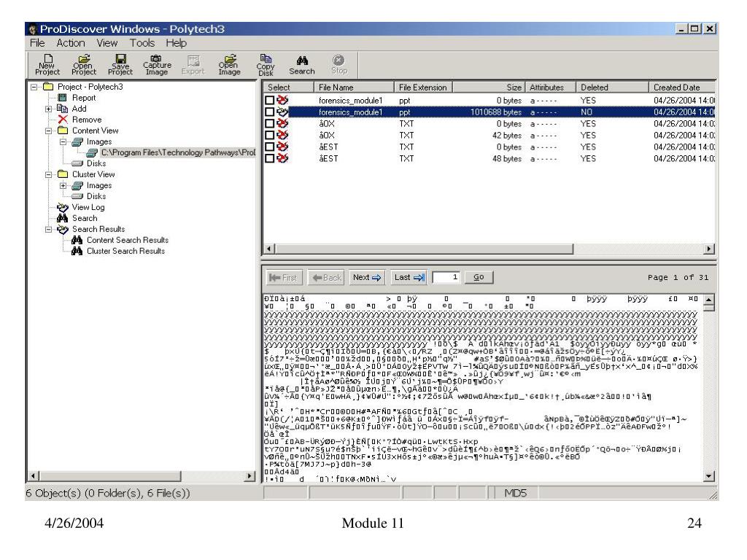
Task: Sort file list by File Extension column
Action: click(423, 87)
